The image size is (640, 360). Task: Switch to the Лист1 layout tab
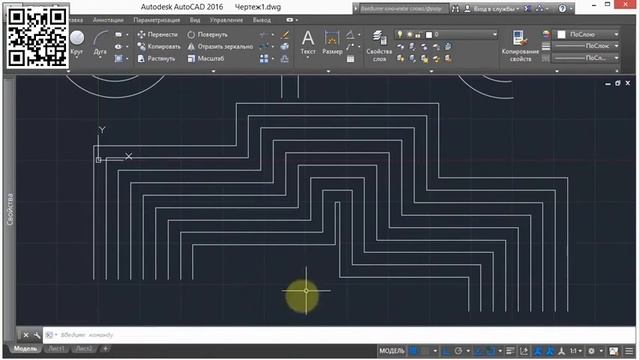(x=57, y=349)
